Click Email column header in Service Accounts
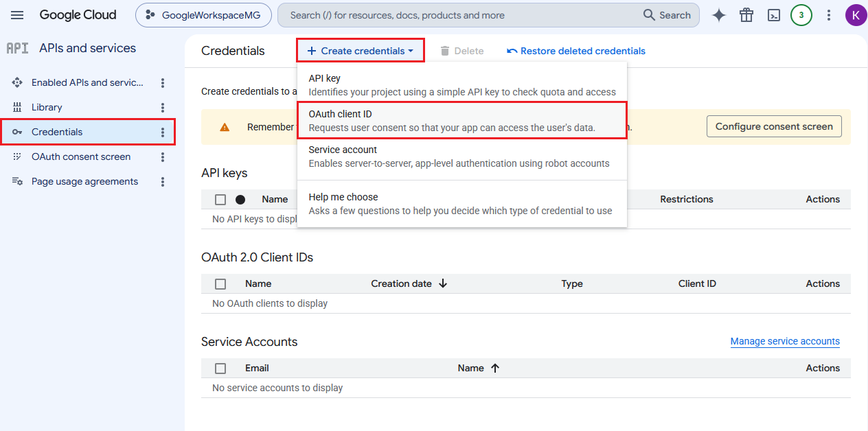This screenshot has height=431, width=868. (257, 368)
